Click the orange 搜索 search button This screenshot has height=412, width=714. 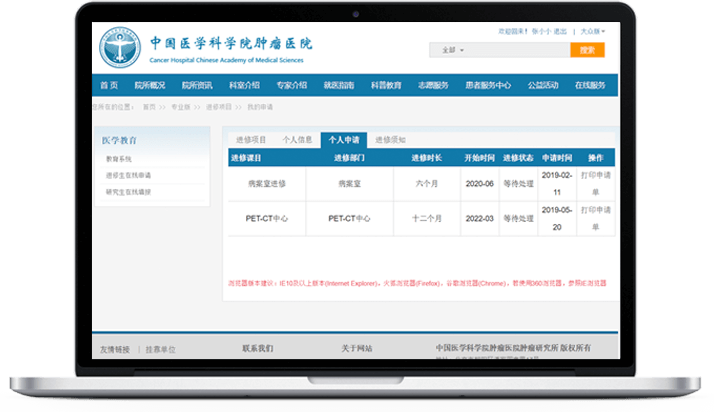(x=587, y=50)
